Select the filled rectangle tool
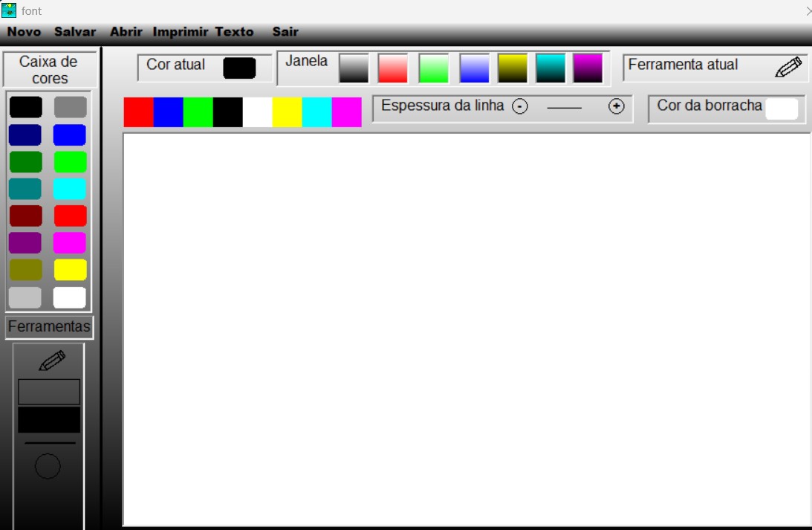 click(x=48, y=418)
